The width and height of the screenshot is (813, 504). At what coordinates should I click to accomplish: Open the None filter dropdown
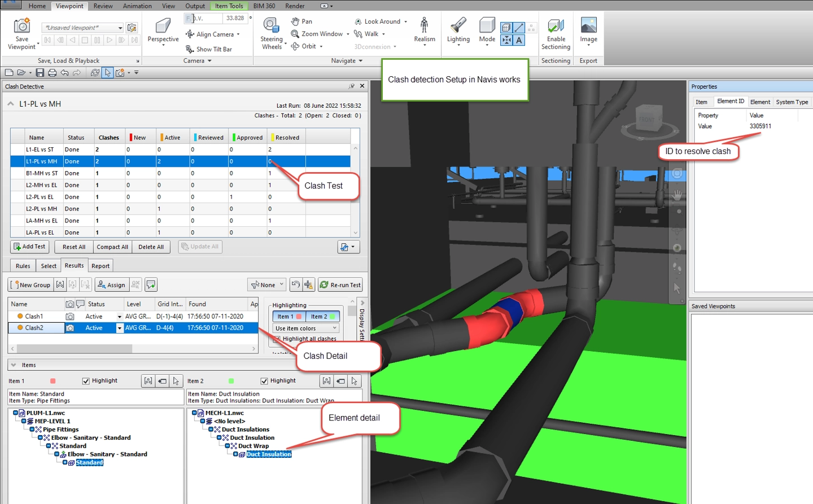pos(267,285)
